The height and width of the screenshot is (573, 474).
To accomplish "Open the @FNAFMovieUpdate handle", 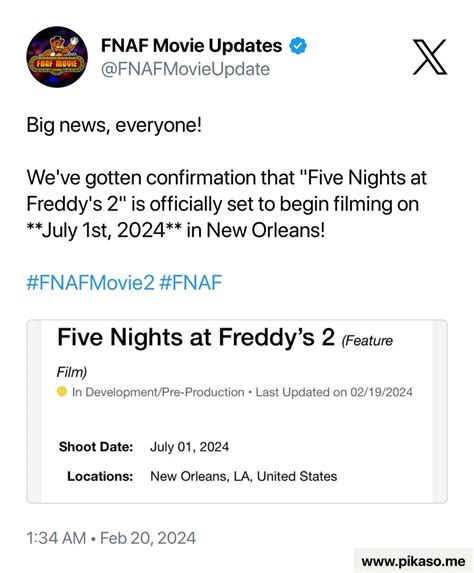I will [x=185, y=69].
